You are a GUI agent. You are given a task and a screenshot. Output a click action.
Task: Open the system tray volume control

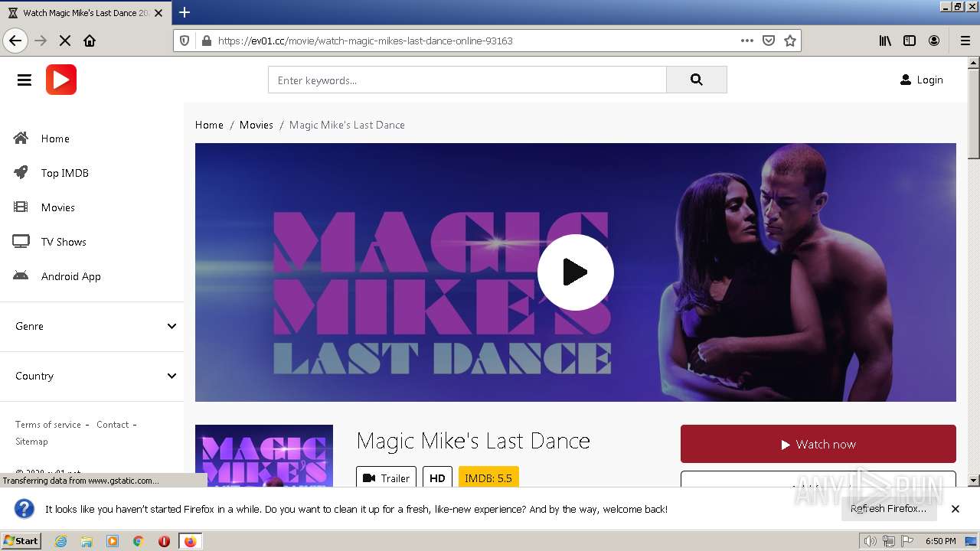(871, 541)
